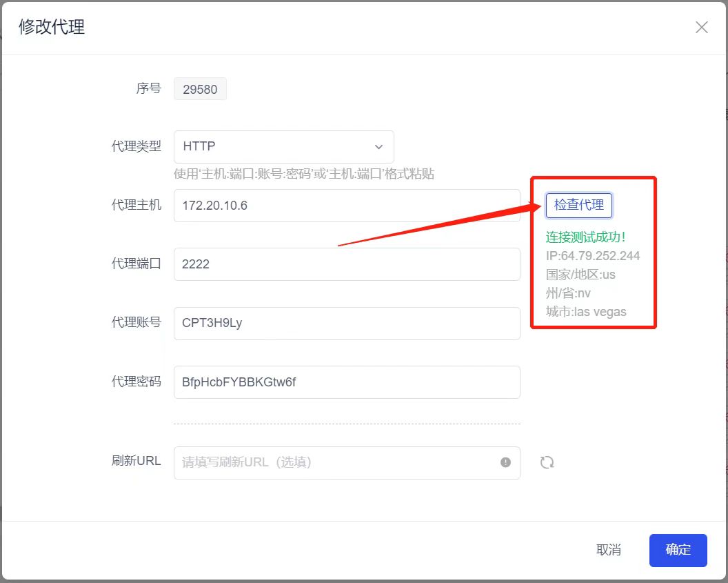The width and height of the screenshot is (728, 583).
Task: Click the 代理类型 field label
Action: (136, 146)
